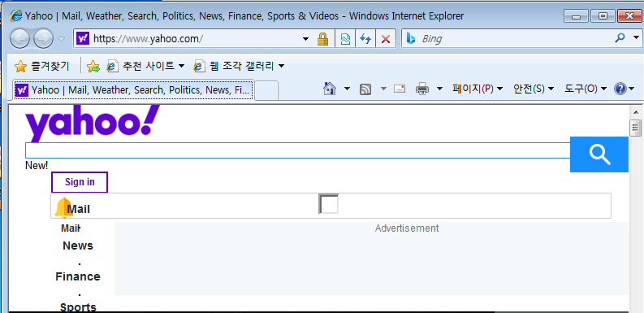This screenshot has height=313, width=644.
Task: Click the Print toolbar icon
Action: [x=422, y=89]
